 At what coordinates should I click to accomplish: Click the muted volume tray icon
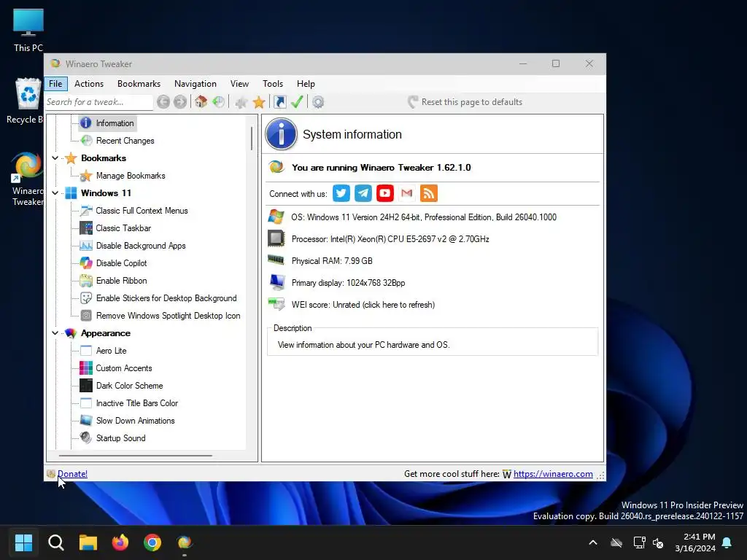(x=659, y=542)
